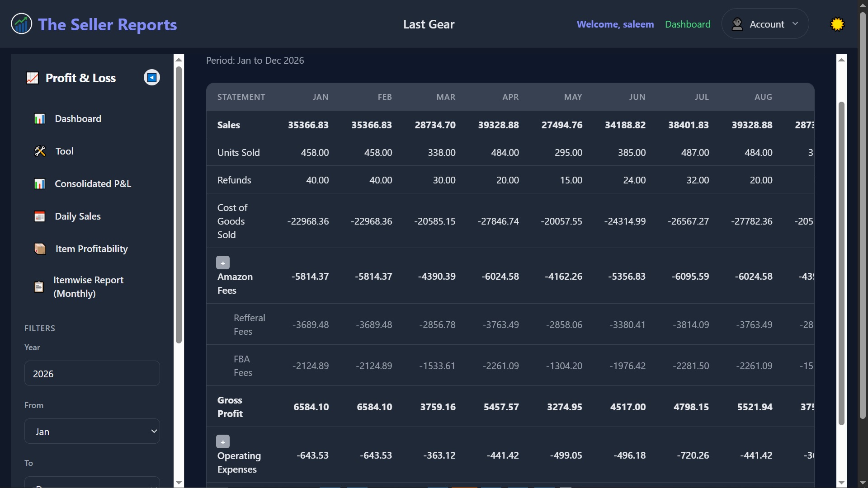Click the Last Gear title
This screenshot has height=488, width=868.
pos(429,24)
